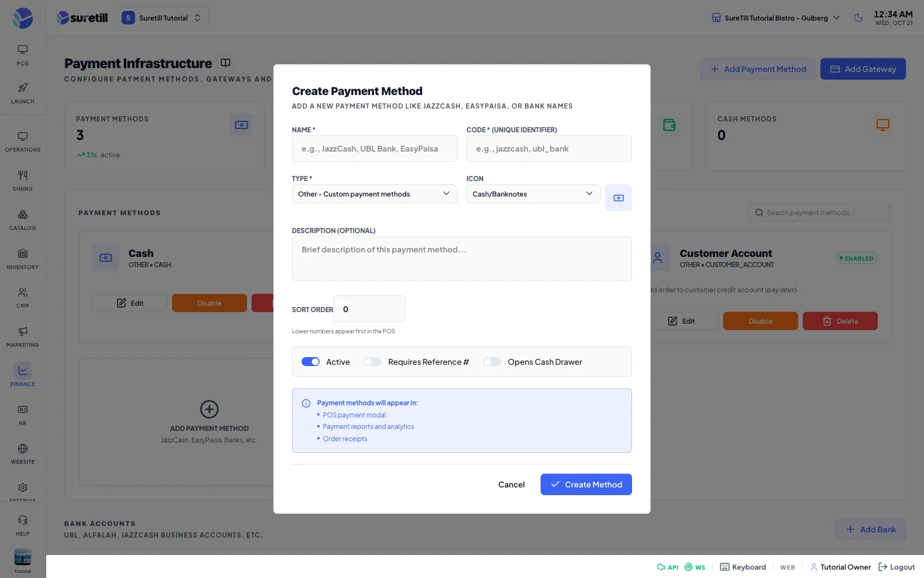Click the ENABLED badge on Customer Account
The image size is (924, 578).
[857, 258]
